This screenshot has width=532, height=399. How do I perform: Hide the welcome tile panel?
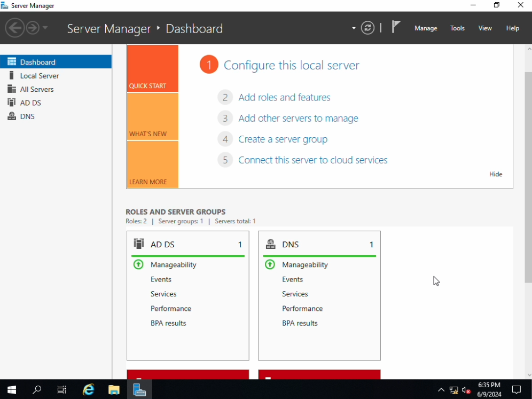point(495,174)
